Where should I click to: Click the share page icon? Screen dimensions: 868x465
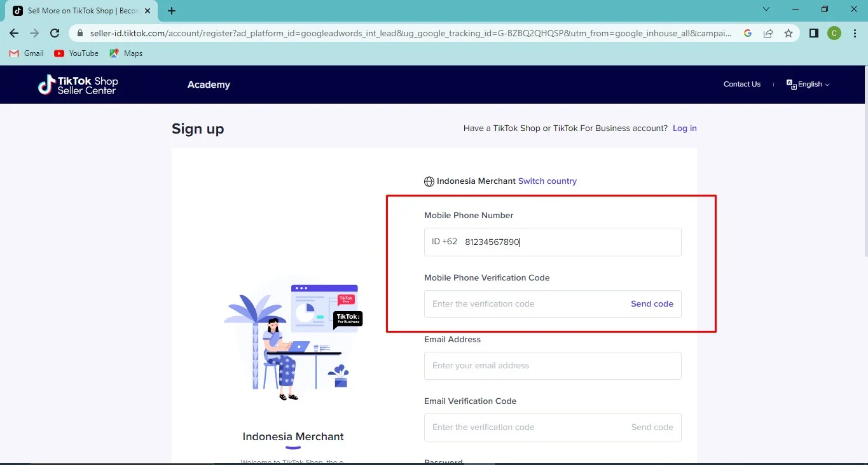click(768, 33)
